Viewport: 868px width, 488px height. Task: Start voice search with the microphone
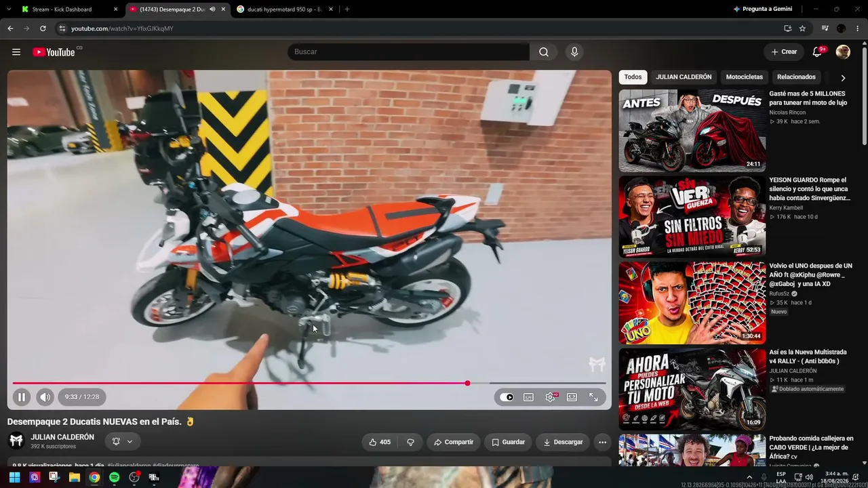click(574, 52)
